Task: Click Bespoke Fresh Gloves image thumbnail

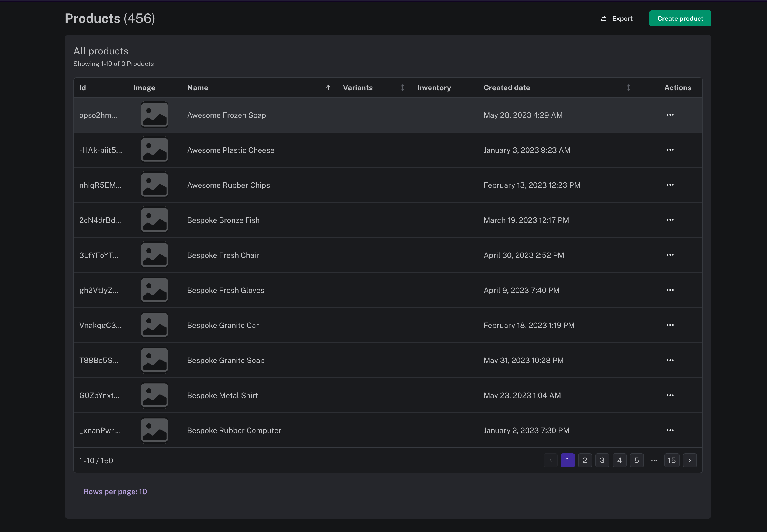Action: point(154,290)
